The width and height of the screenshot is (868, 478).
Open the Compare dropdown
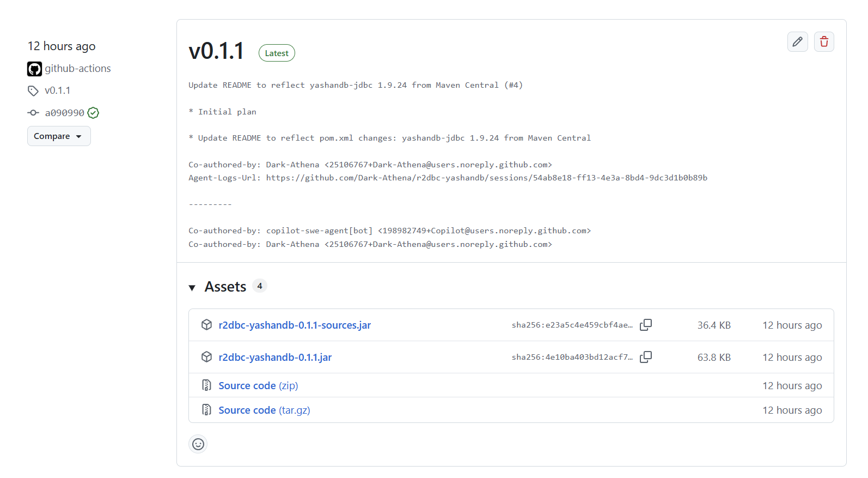[59, 136]
